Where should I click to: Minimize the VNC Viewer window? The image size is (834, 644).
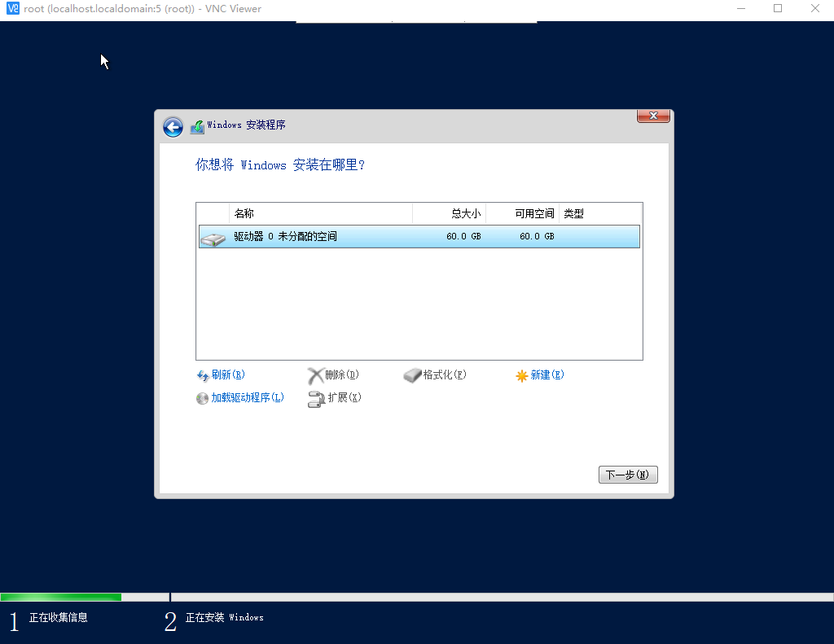pos(741,8)
